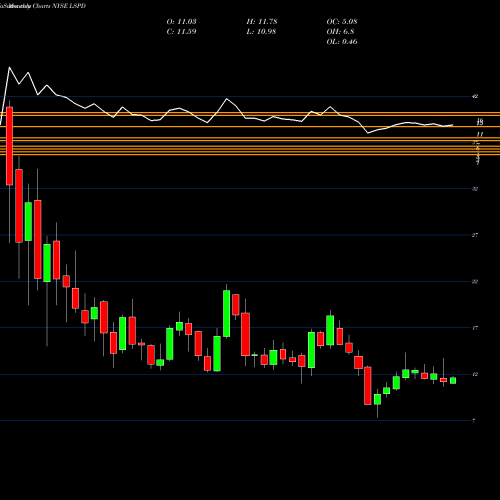Click the price axis label '12'

(x=475, y=374)
